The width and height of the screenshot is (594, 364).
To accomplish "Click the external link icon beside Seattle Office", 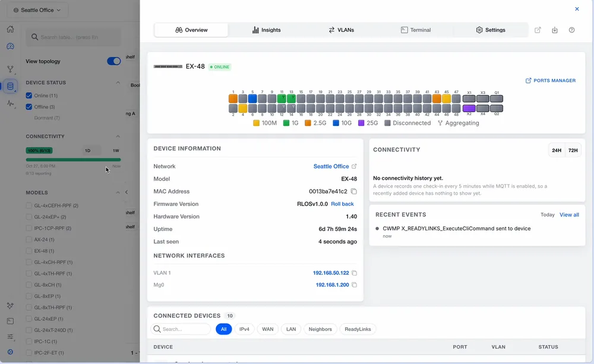I will 354,166.
